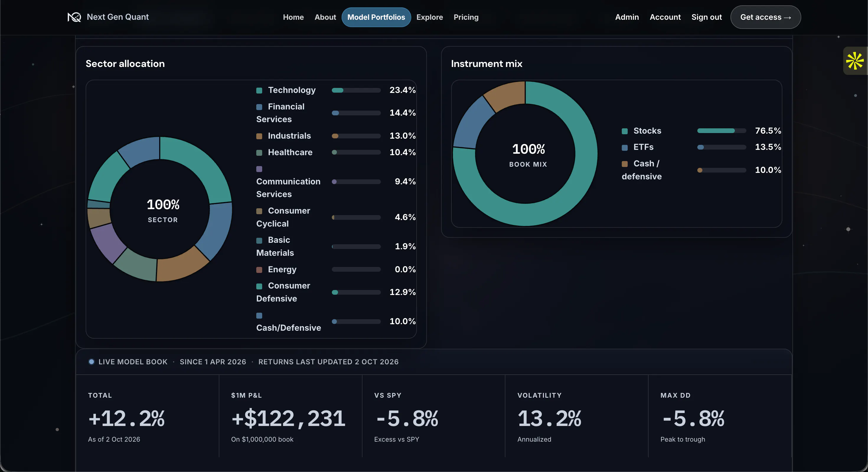
Task: Open the About page
Action: 325,17
